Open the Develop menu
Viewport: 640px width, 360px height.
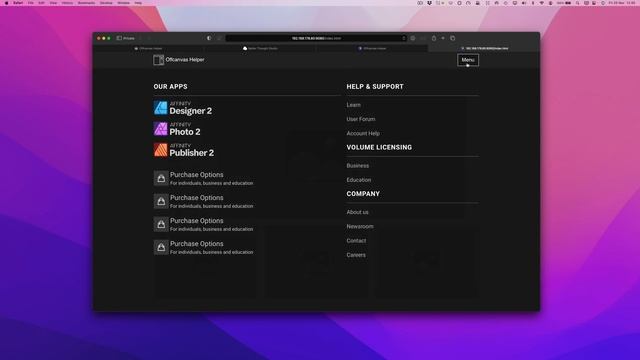106,3
